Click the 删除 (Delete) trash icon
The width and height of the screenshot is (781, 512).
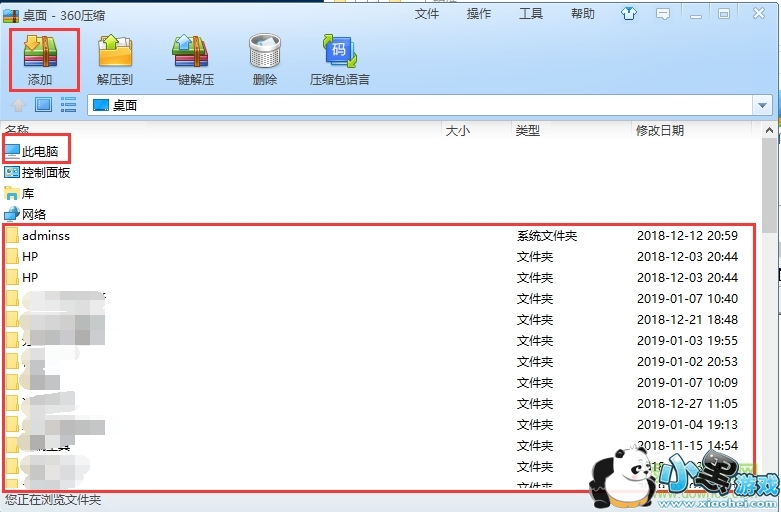(x=264, y=51)
